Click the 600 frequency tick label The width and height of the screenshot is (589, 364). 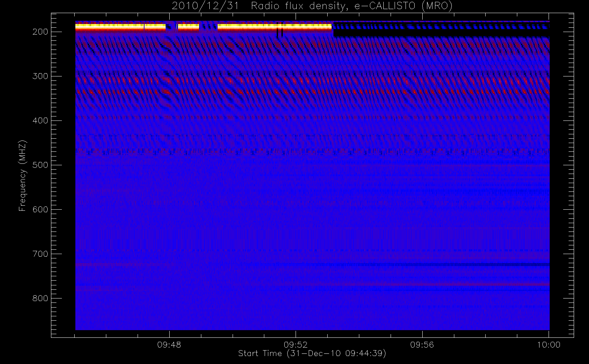(40, 209)
